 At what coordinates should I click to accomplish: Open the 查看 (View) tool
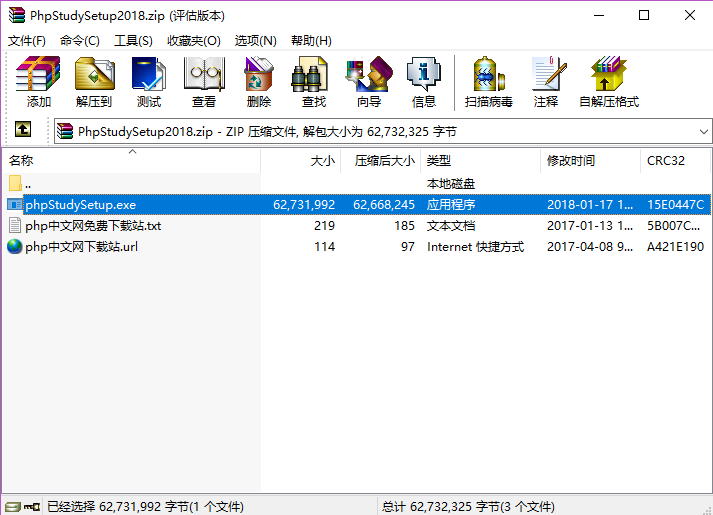[x=204, y=81]
